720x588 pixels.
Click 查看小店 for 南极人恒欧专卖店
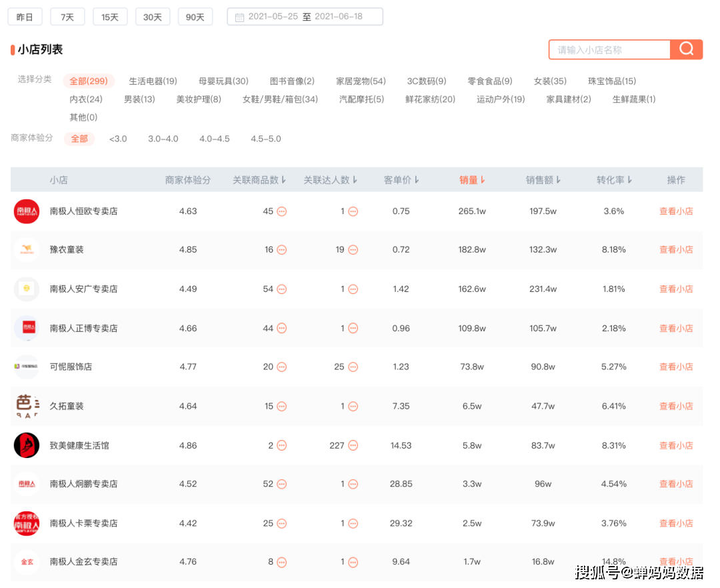(x=676, y=211)
